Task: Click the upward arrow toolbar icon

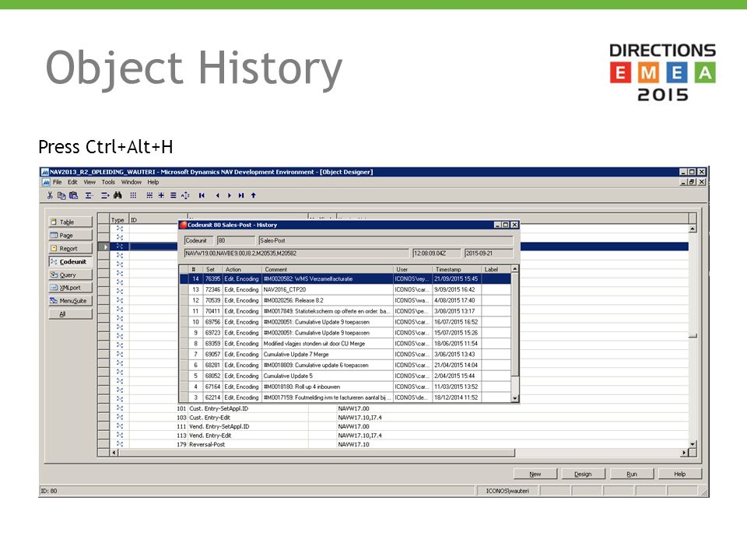Action: click(254, 195)
